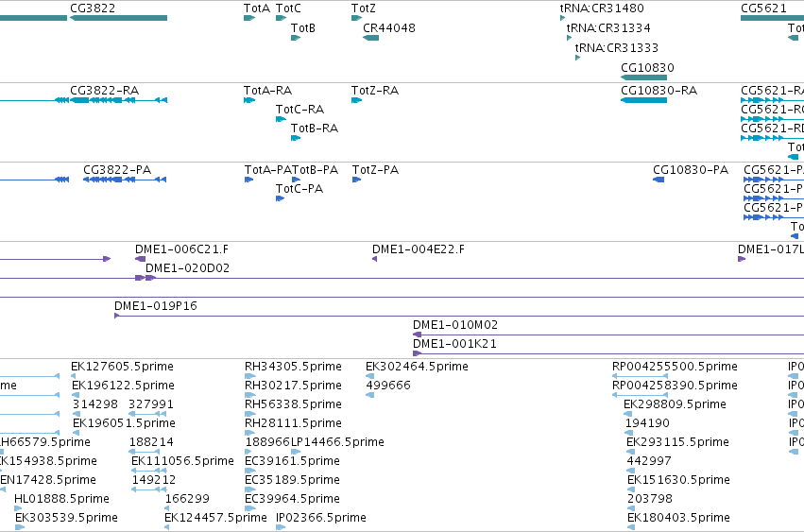Select the TotA gene label
This screenshot has width=804, height=532.
(x=257, y=9)
